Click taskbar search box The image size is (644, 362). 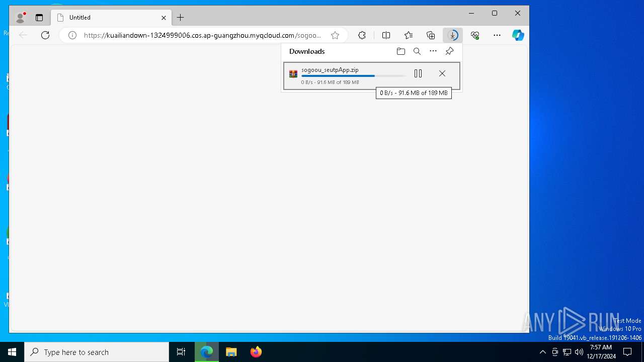click(x=97, y=352)
